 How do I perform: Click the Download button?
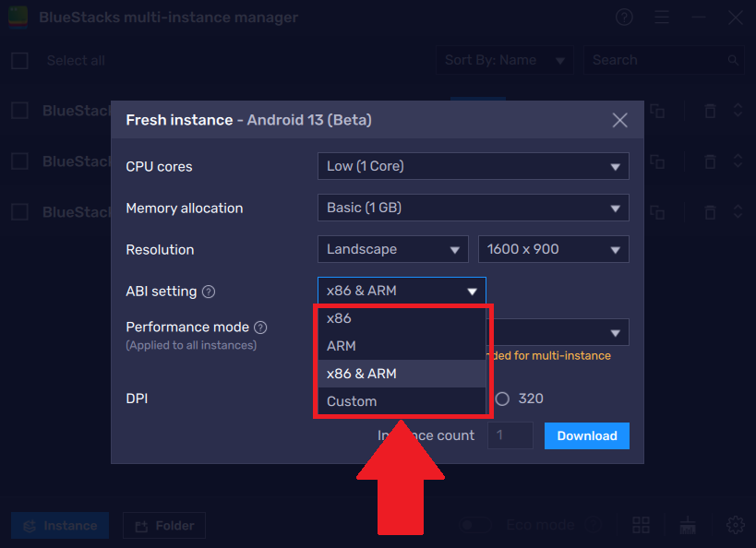(x=586, y=435)
